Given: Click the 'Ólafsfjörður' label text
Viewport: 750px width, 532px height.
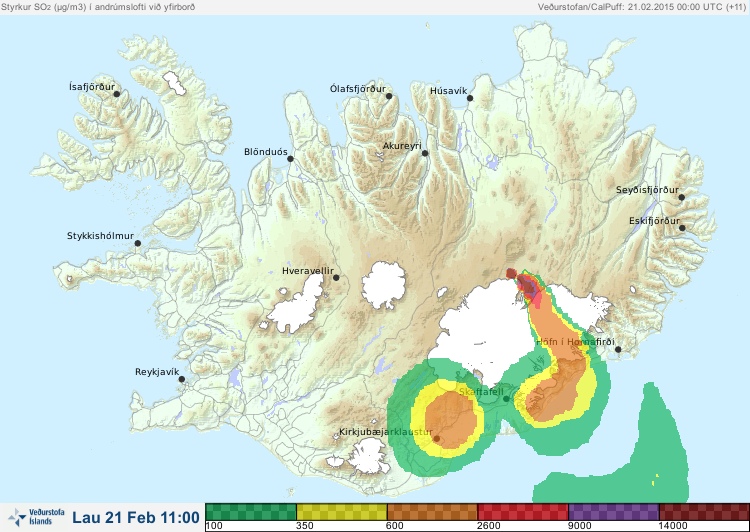Looking at the screenshot, I should (358, 89).
